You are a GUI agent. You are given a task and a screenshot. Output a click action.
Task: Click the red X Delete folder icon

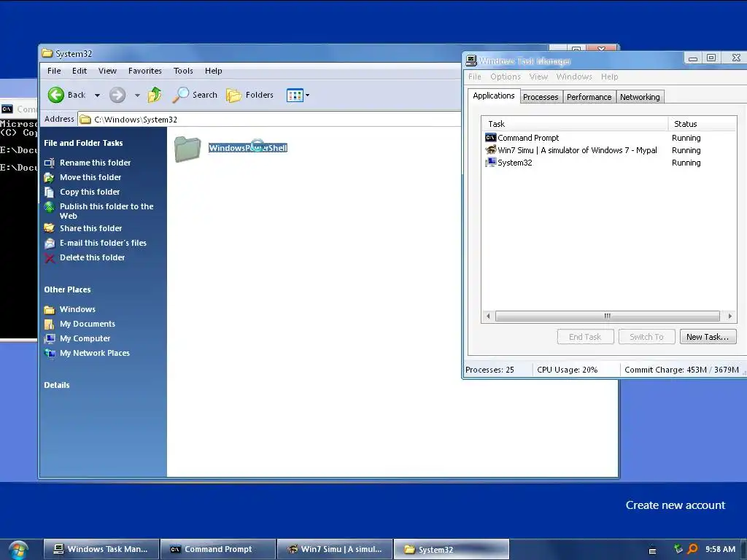[x=50, y=258]
